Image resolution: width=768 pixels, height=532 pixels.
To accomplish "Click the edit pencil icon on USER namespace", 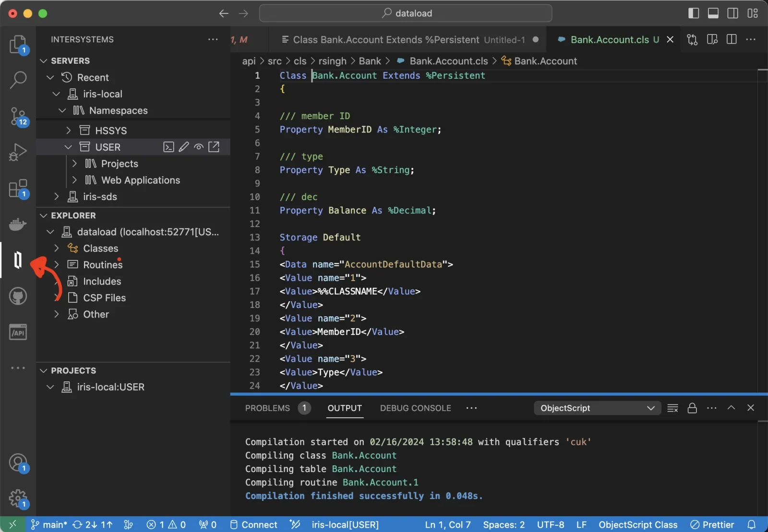I will click(x=183, y=147).
